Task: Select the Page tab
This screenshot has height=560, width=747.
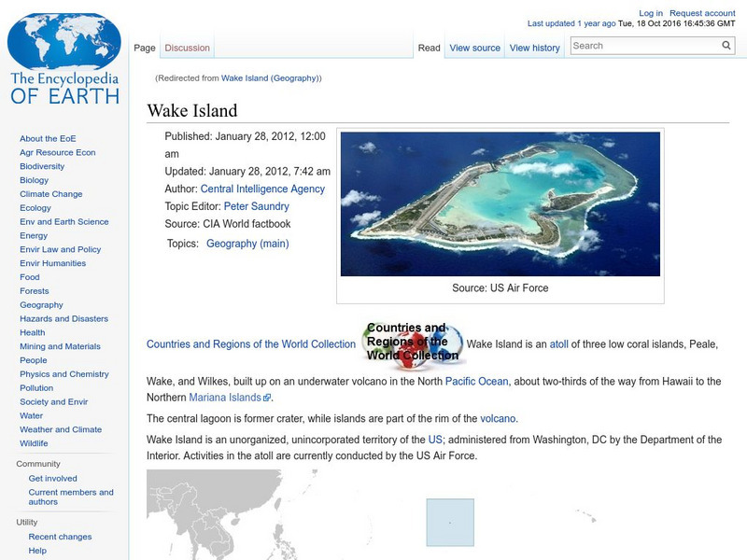Action: [x=145, y=47]
